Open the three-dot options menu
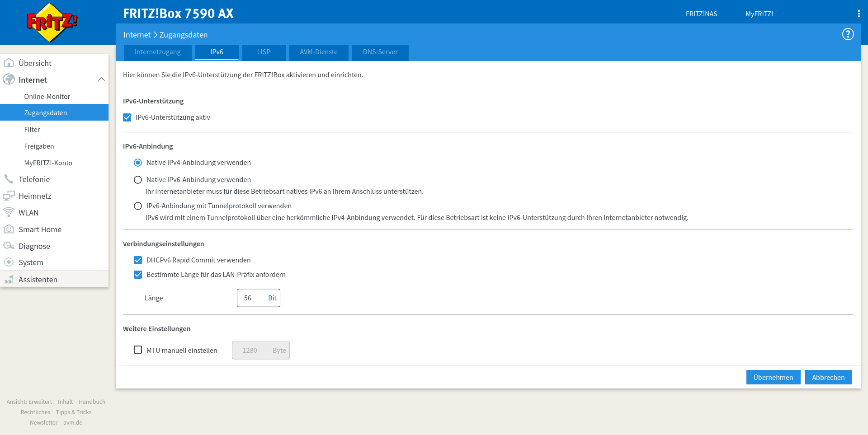Image resolution: width=868 pixels, height=435 pixels. coord(859,14)
